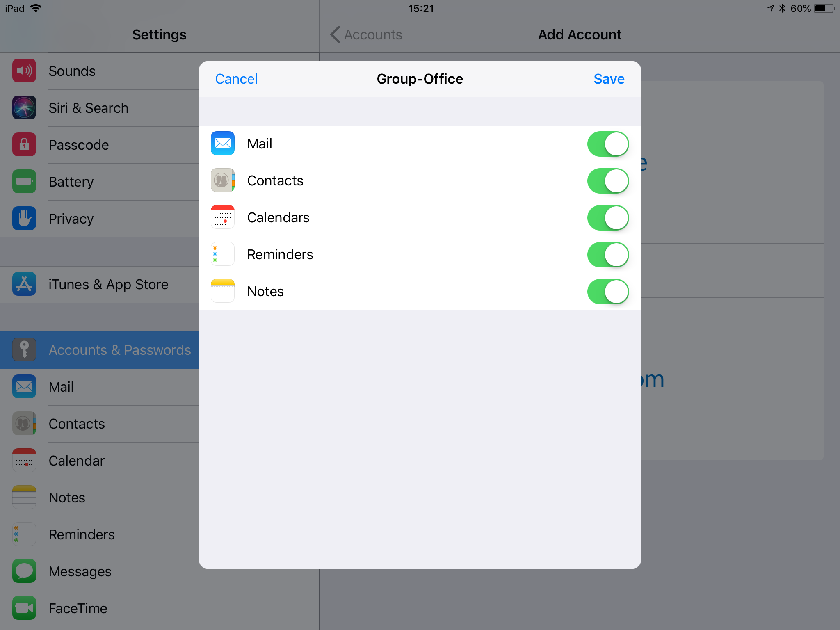Tap the Calendars label in dialog
Image resolution: width=840 pixels, height=630 pixels.
[278, 217]
